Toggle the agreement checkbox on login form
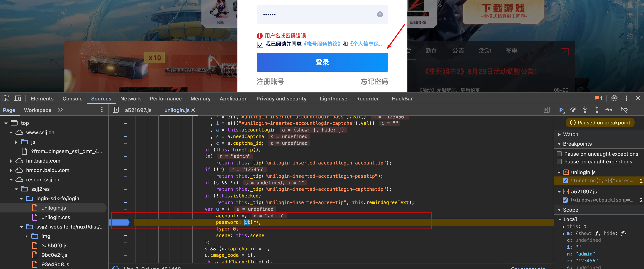 (x=260, y=45)
